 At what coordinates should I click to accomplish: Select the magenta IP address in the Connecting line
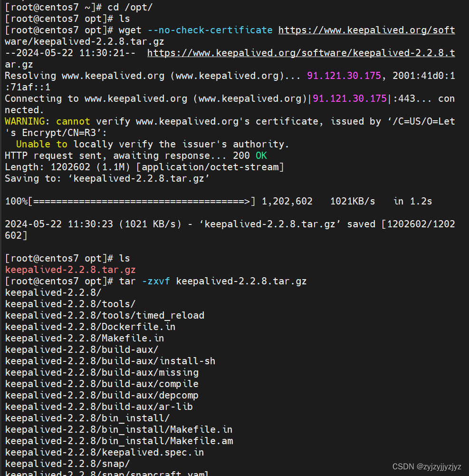(x=350, y=99)
